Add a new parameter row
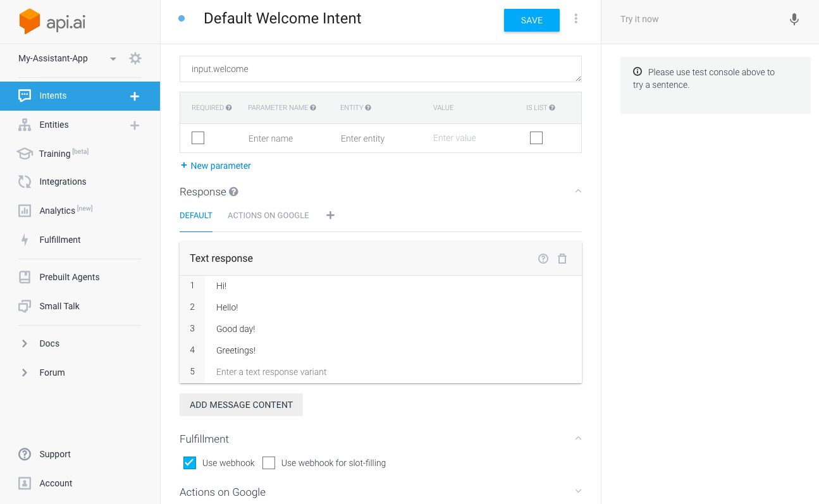This screenshot has width=819, height=504. pyautogui.click(x=216, y=165)
